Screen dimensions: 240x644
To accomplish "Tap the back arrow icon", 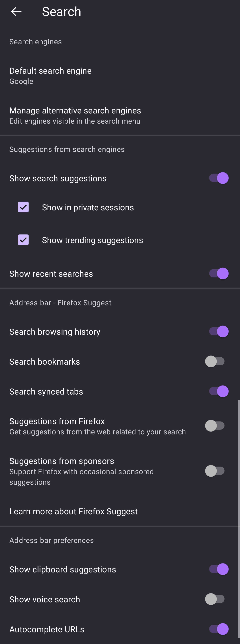I will 16,12.
